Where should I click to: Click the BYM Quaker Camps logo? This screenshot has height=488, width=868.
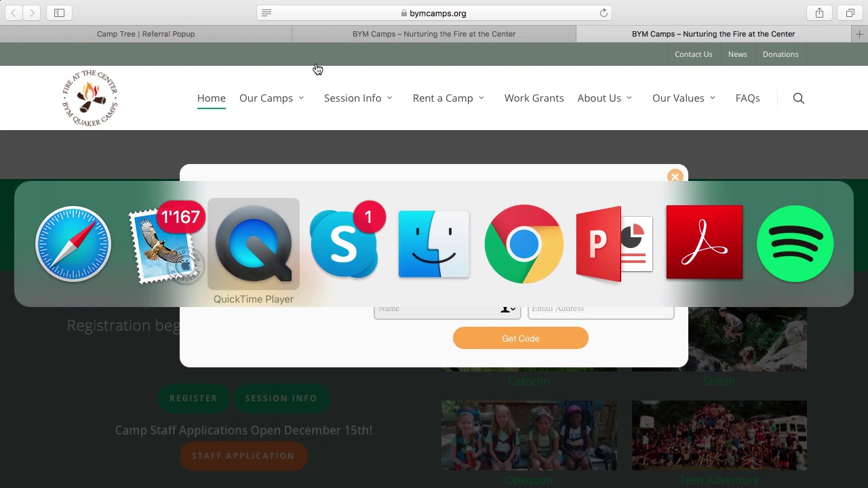coord(90,98)
